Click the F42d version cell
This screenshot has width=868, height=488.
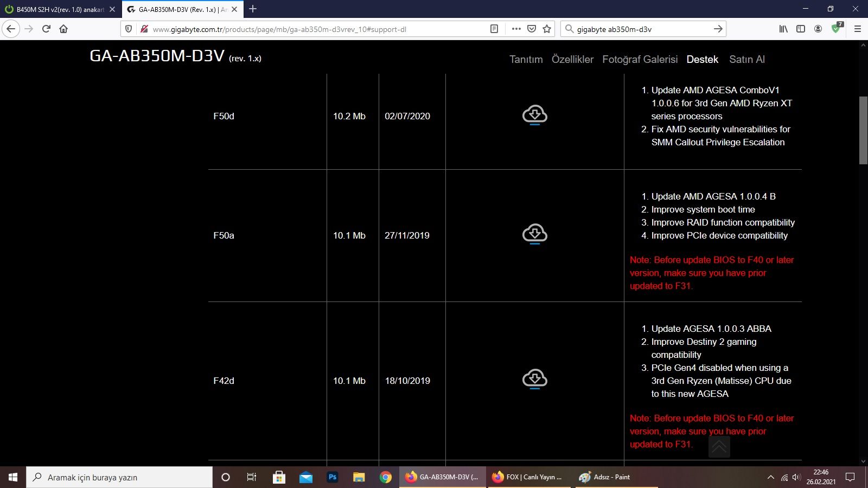click(224, 381)
